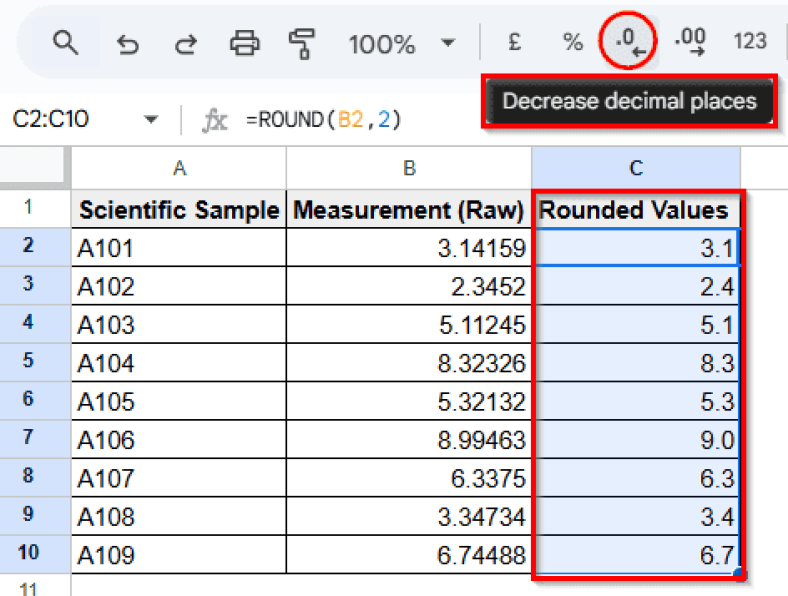This screenshot has height=596, width=788.
Task: Select column C header
Action: tap(635, 168)
